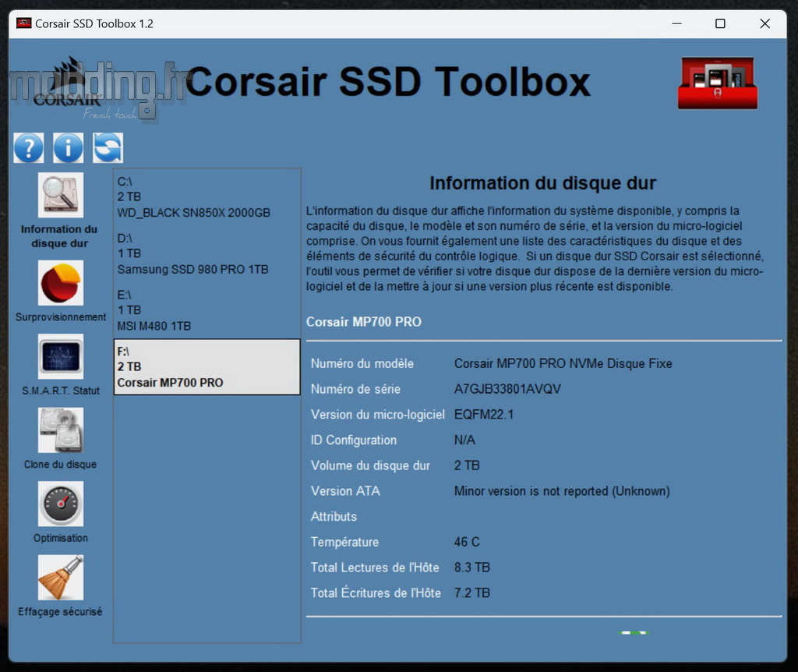Click the Surprovisionnement sidebar label
The height and width of the screenshot is (672, 798).
click(x=61, y=317)
